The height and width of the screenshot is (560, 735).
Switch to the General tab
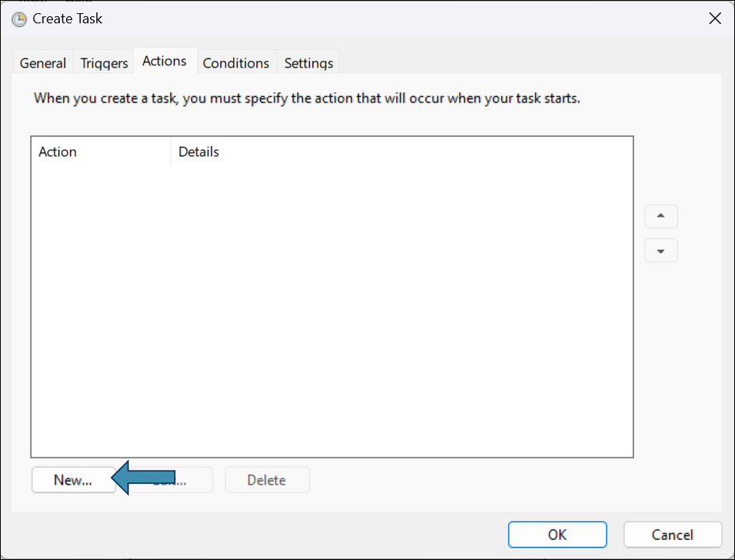[x=43, y=63]
